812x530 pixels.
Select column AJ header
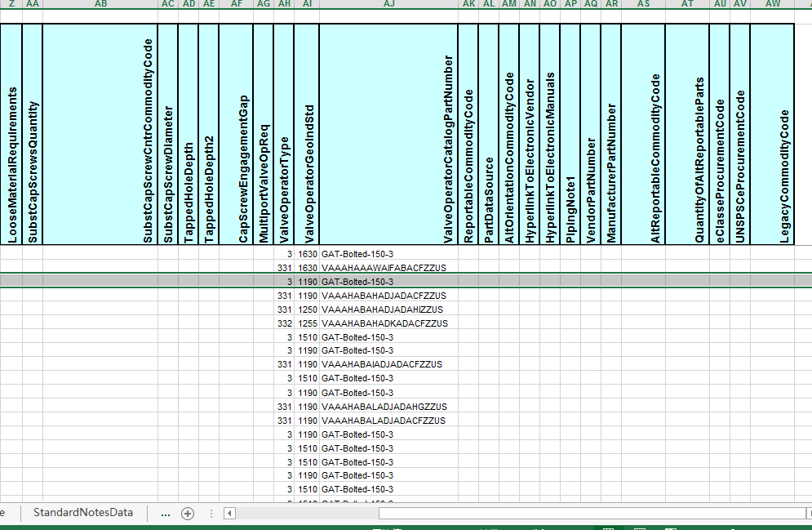point(389,3)
